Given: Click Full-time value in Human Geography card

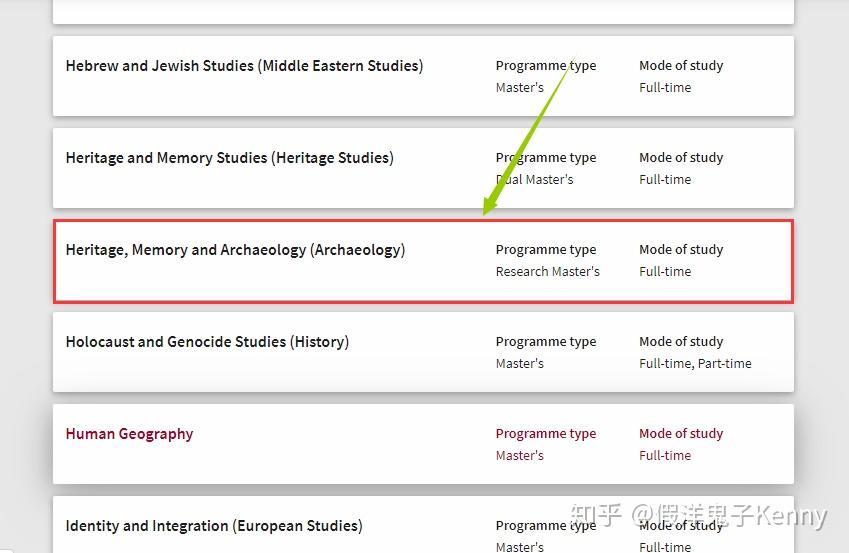Looking at the screenshot, I should pyautogui.click(x=665, y=456).
